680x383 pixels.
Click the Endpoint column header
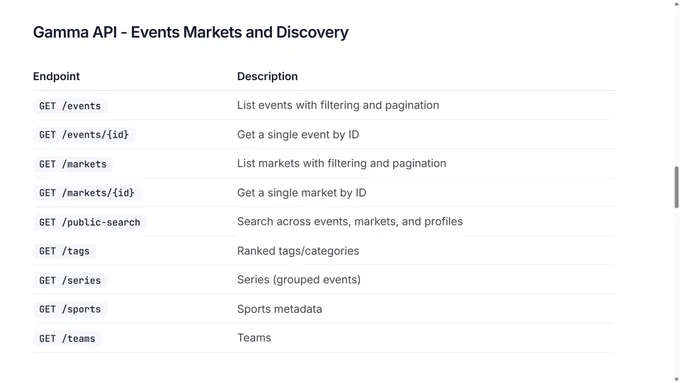point(56,76)
